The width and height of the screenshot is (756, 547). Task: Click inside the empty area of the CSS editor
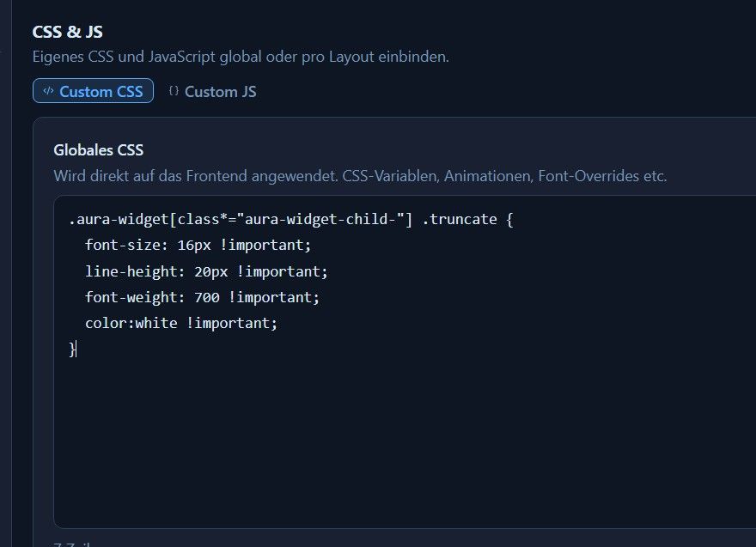coord(405,434)
